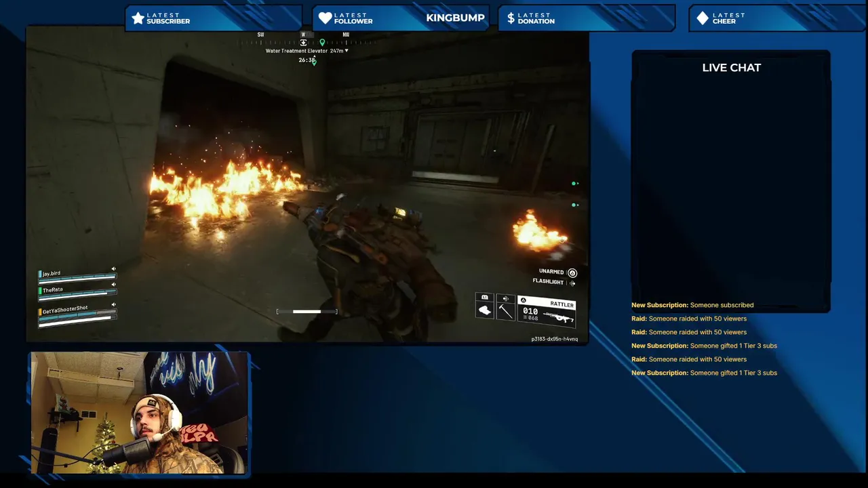Click the 010 ammo count
The image size is (868, 488).
coord(530,311)
